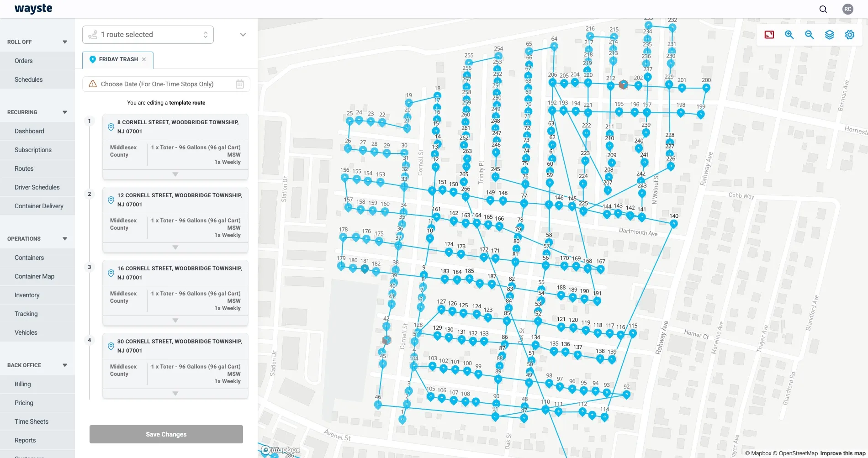Image resolution: width=868 pixels, height=458 pixels.
Task: Open the RC user avatar menu
Action: (847, 9)
